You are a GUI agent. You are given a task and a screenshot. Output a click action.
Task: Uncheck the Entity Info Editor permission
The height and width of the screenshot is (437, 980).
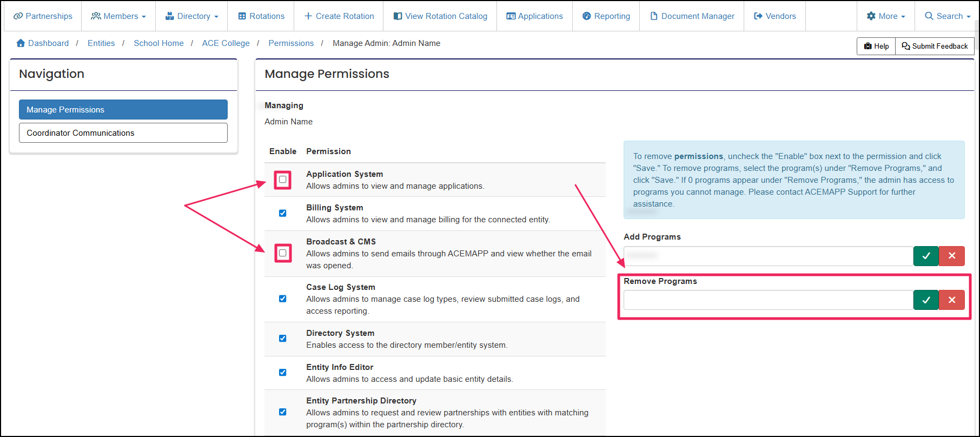(283, 373)
